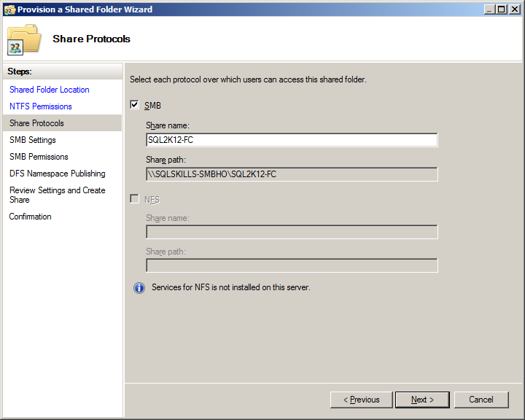Go to Shared Folder Location step
The width and height of the screenshot is (525, 420).
(x=50, y=90)
